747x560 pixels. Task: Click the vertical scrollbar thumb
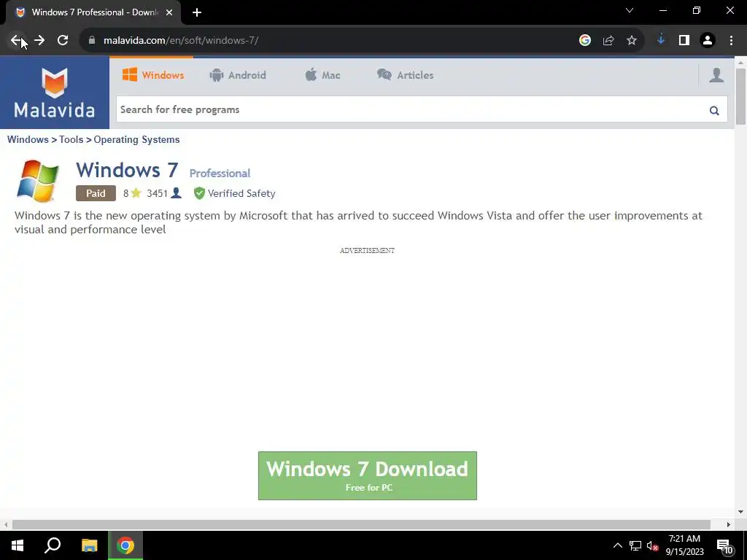740,96
